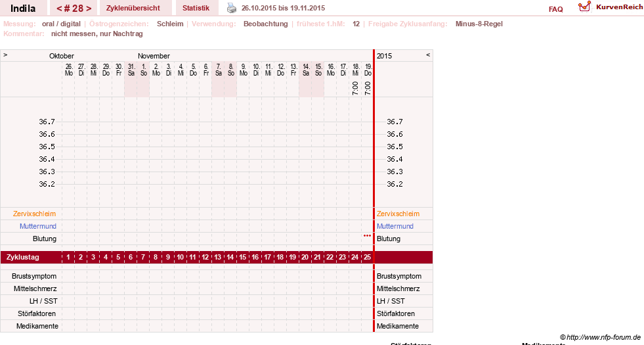Click the date range 26.10.2015 bis 19.11.2015
The width and height of the screenshot is (644, 345).
(283, 9)
